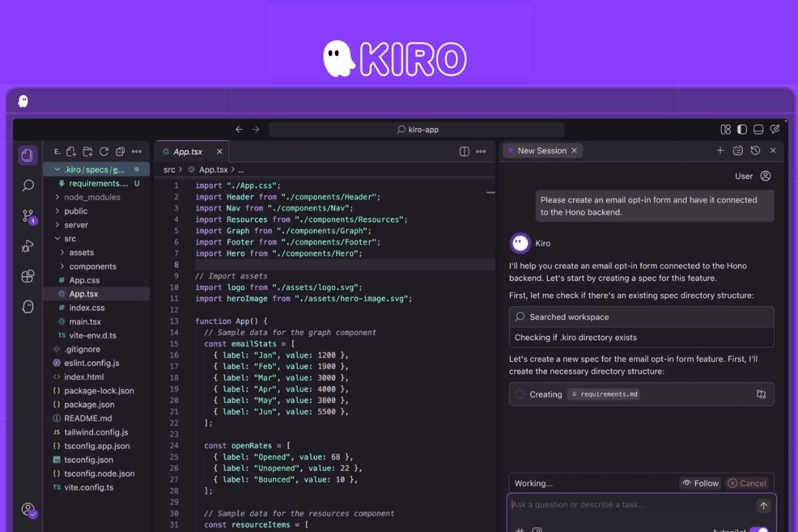Open Source Control view with badge
Viewport: 798px width, 532px height.
pos(28,216)
